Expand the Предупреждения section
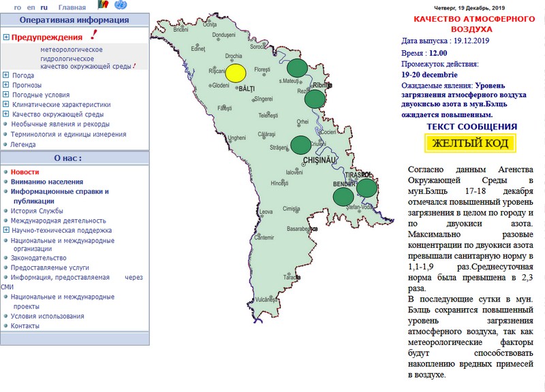The image size is (545, 392). pyautogui.click(x=6, y=38)
